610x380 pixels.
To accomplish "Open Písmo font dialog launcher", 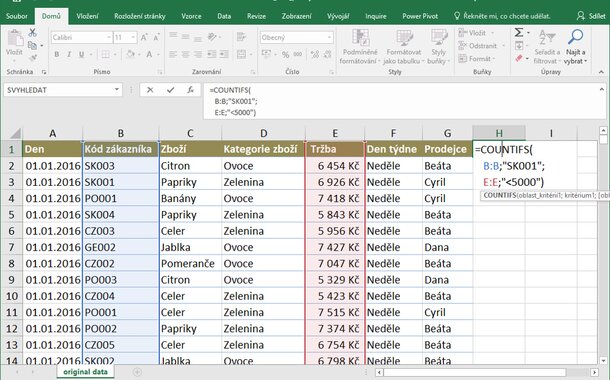I will (x=160, y=72).
